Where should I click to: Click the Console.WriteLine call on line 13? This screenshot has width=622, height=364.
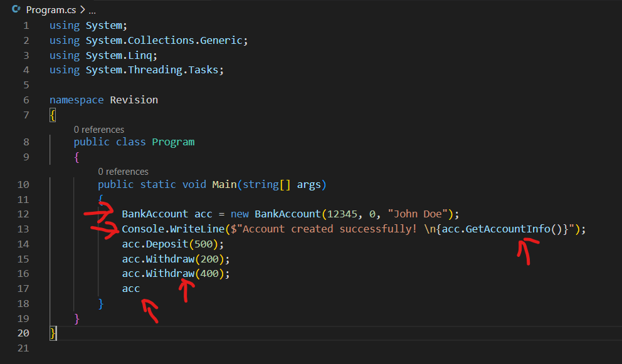point(157,229)
